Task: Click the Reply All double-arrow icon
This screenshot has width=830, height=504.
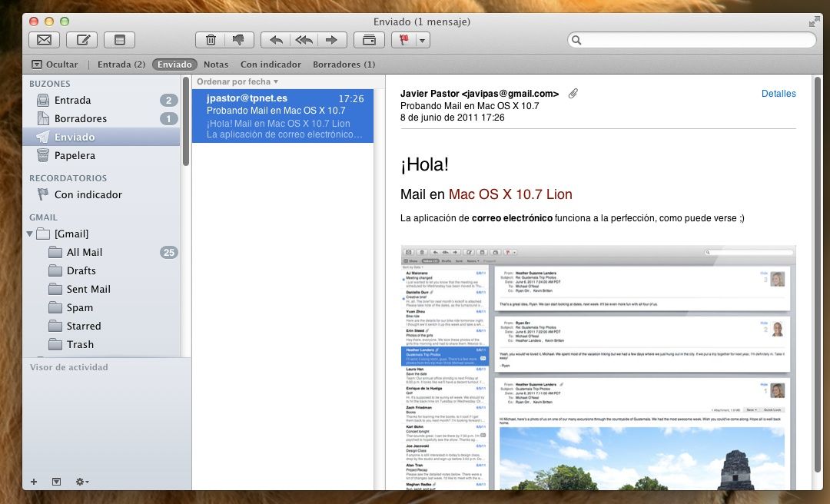Action: tap(304, 40)
